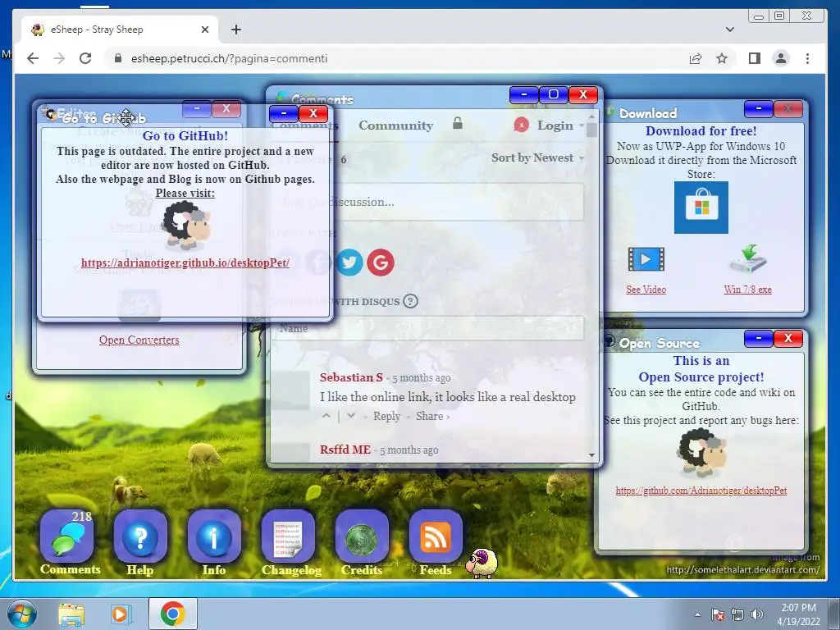
Task: Reload the page
Action: tap(85, 58)
